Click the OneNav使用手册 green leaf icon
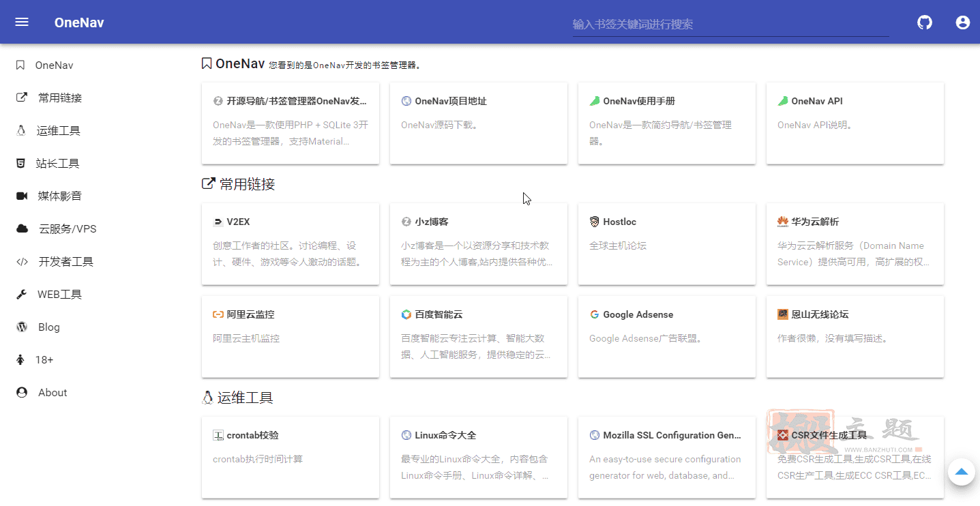The width and height of the screenshot is (980, 506). pos(595,101)
